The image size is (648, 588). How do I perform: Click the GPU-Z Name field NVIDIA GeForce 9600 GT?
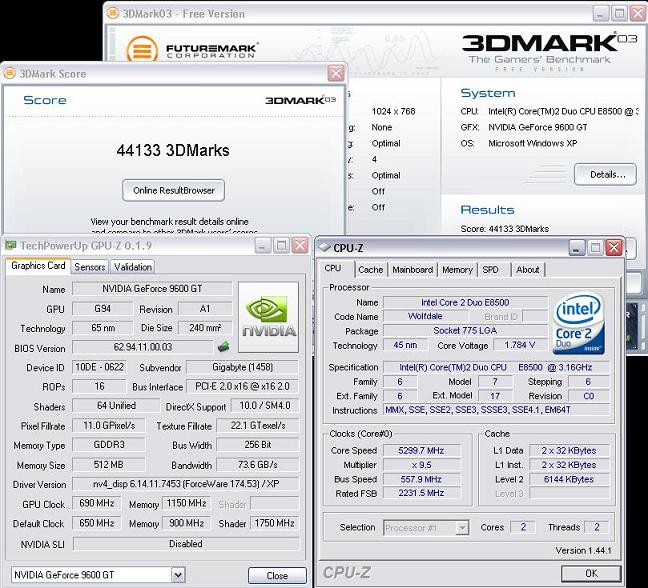152,288
